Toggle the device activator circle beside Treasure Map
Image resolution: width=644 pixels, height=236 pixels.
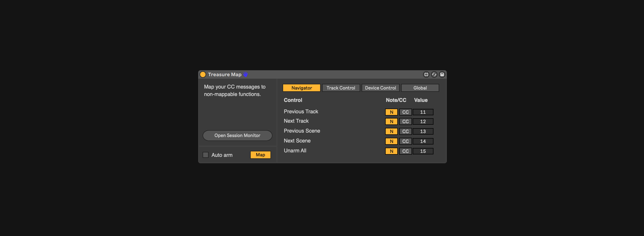click(203, 74)
